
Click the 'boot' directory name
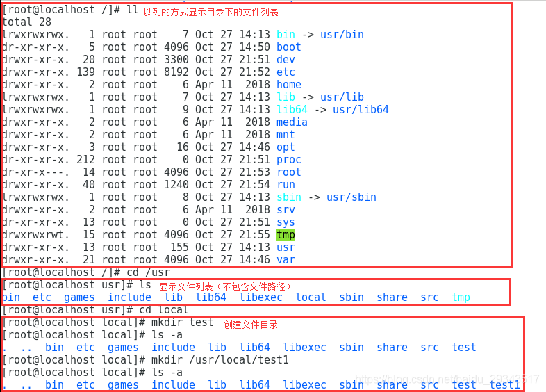[x=289, y=47]
